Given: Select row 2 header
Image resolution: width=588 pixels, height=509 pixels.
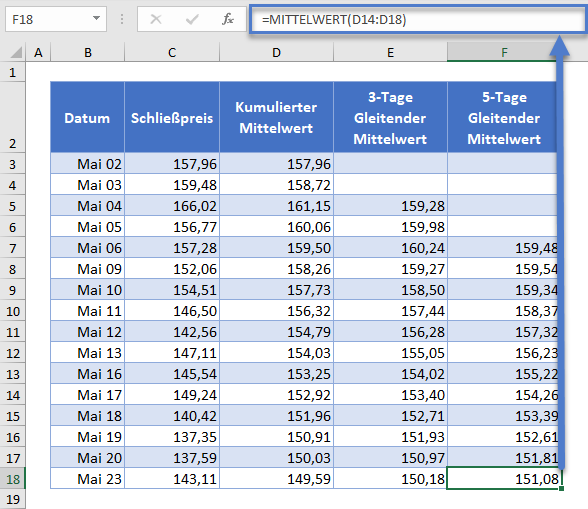Looking at the screenshot, I should click(12, 117).
